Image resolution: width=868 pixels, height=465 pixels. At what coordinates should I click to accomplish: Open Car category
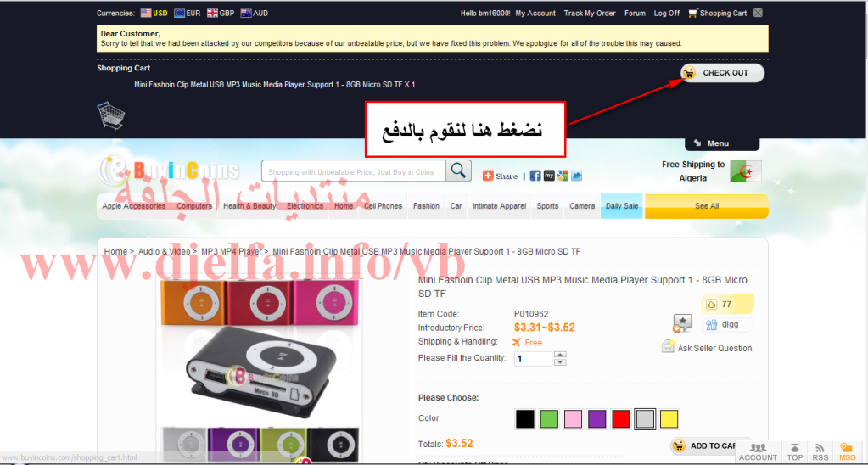click(456, 206)
